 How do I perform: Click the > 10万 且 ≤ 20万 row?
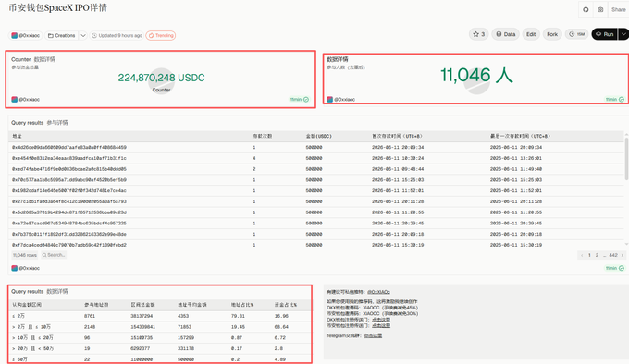pos(160,337)
